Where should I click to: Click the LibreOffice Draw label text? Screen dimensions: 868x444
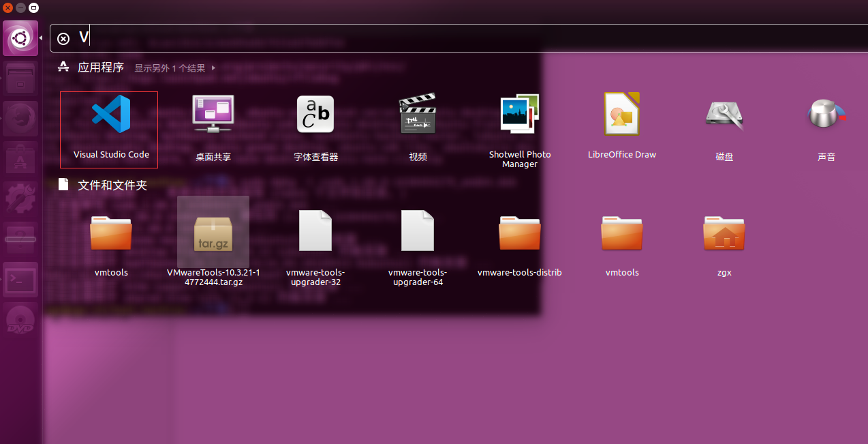pos(622,155)
